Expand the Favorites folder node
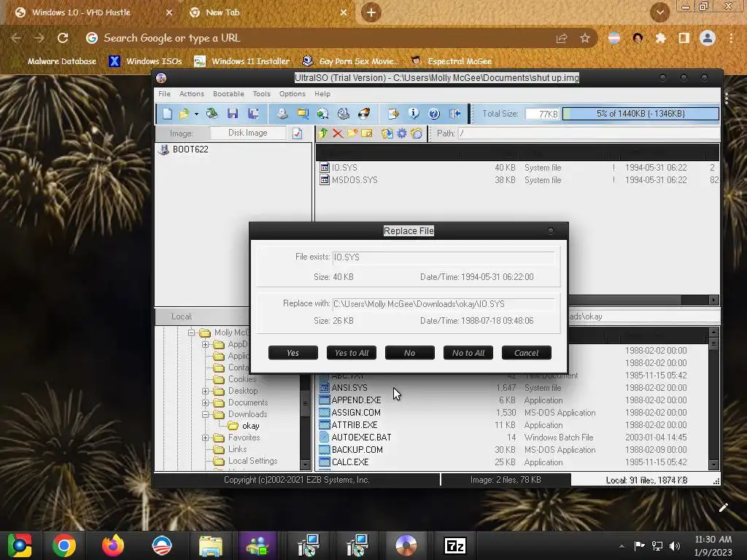The height and width of the screenshot is (560, 747). point(205,437)
